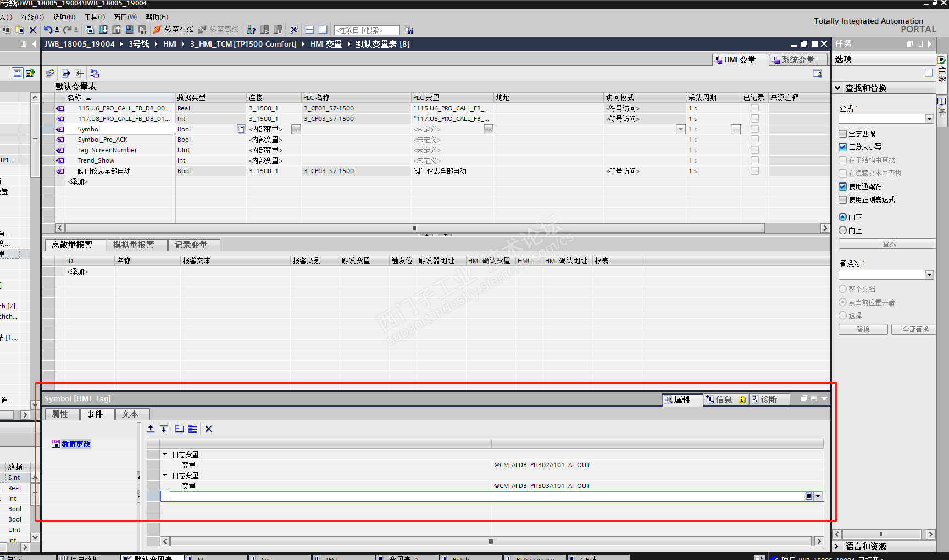Click the 转至在线 button

tap(173, 30)
